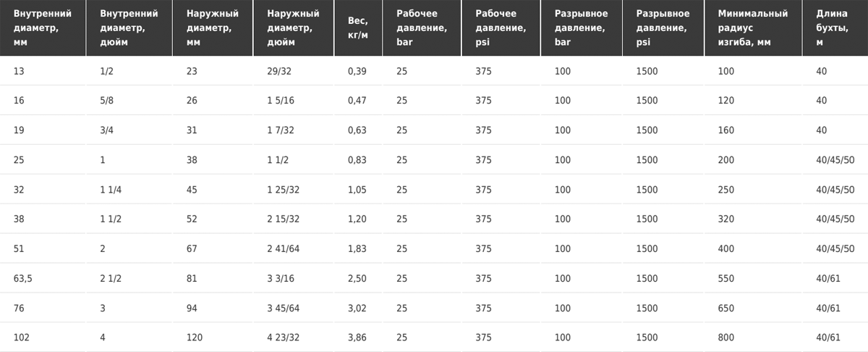
Task: Select the weight value '0,39'
Action: 357,71
